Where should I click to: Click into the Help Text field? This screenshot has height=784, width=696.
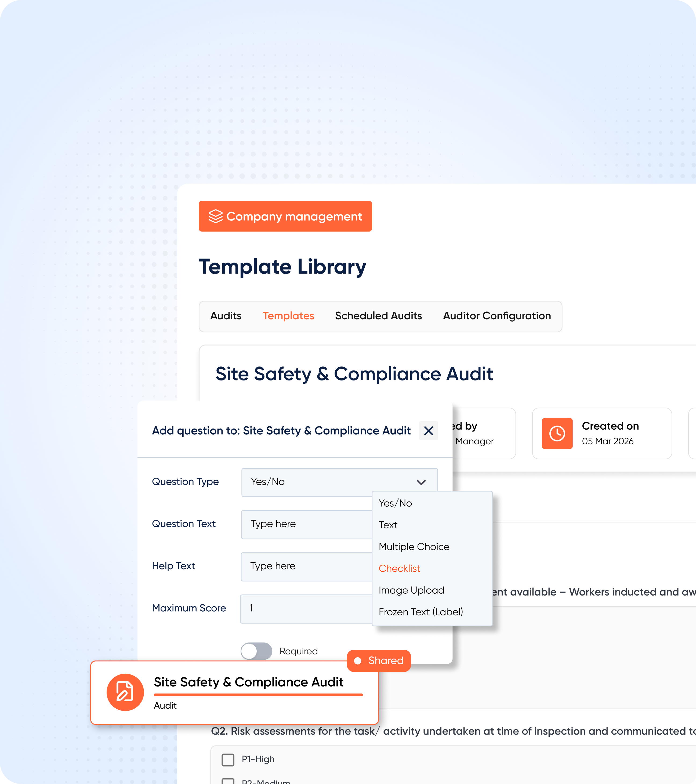coord(307,567)
